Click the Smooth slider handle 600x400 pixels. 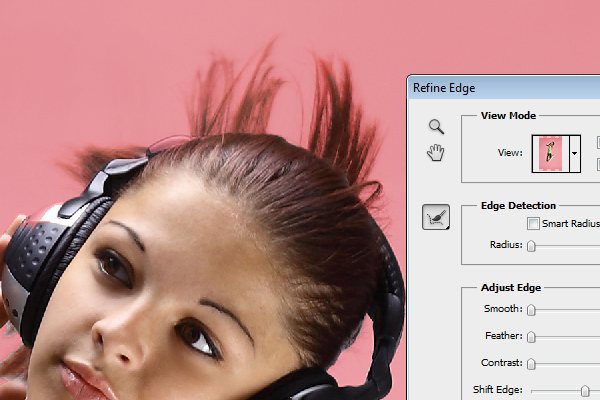pyautogui.click(x=531, y=310)
